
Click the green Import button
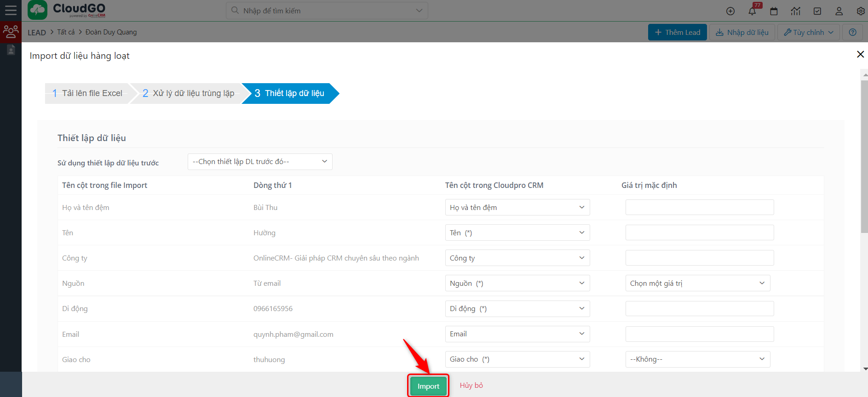click(x=428, y=386)
